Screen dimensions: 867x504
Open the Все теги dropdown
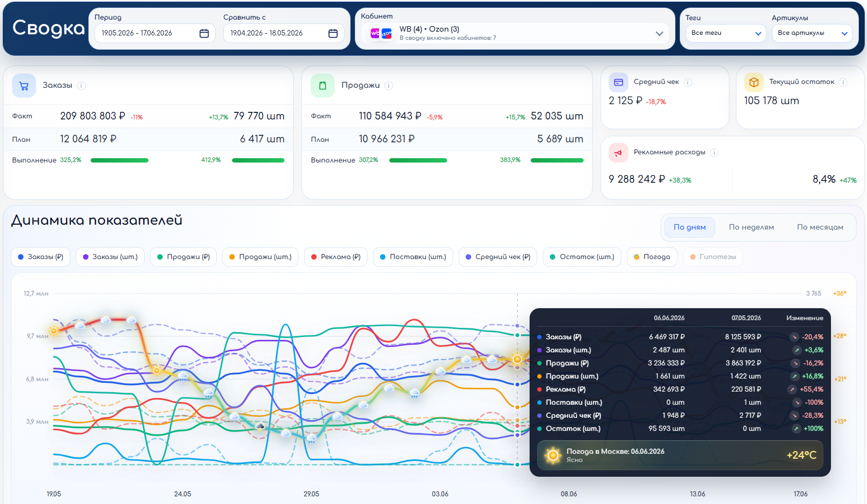[x=726, y=33]
